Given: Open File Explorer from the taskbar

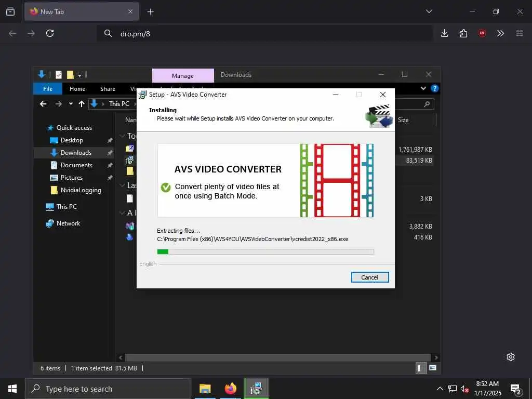Looking at the screenshot, I should 205,389.
